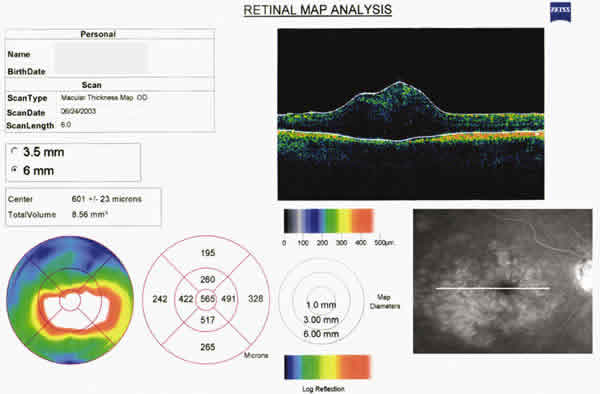Click the TotalVolume 8.56 value
Screen dimensions: 600x394
90,214
